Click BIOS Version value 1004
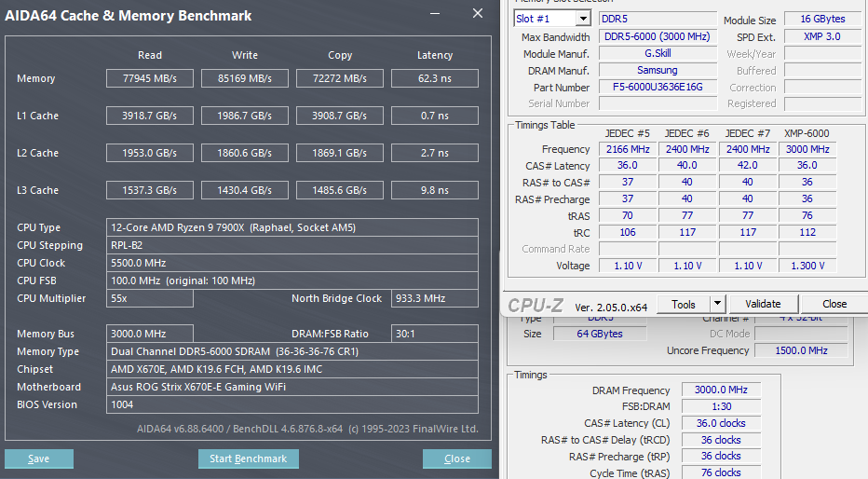 (292, 404)
